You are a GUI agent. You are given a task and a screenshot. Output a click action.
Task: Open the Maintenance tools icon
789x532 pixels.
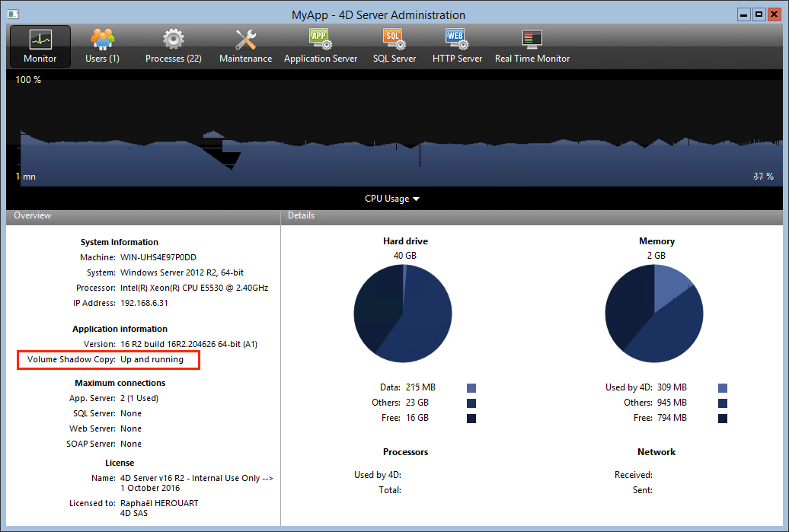245,40
